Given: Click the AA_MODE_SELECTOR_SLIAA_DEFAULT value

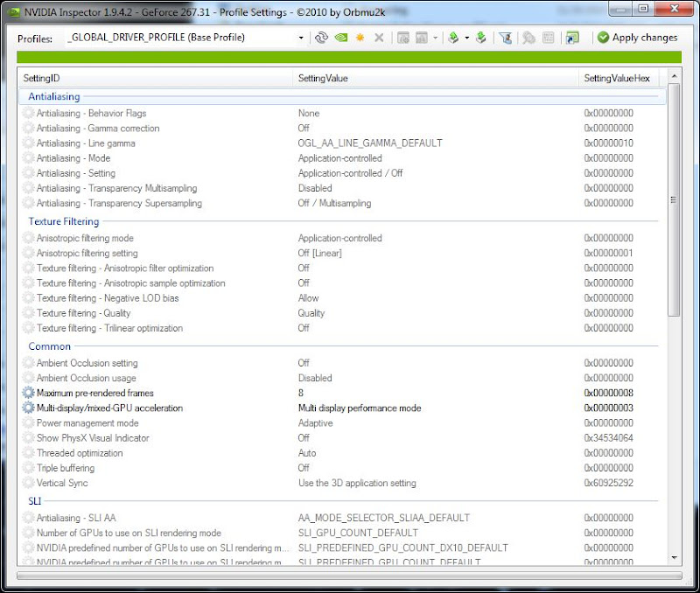Looking at the screenshot, I should [x=384, y=518].
